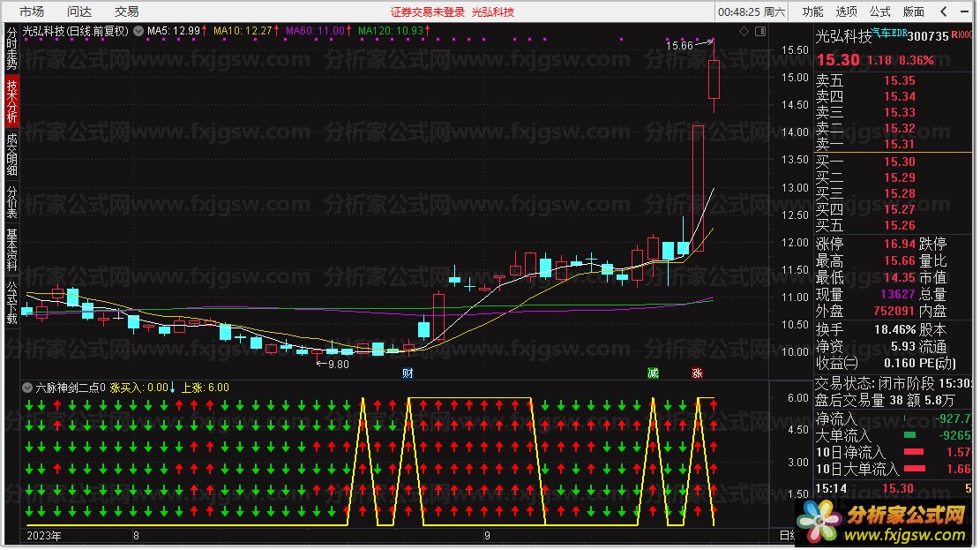Click the current price 15.30 in the header

[x=838, y=60]
